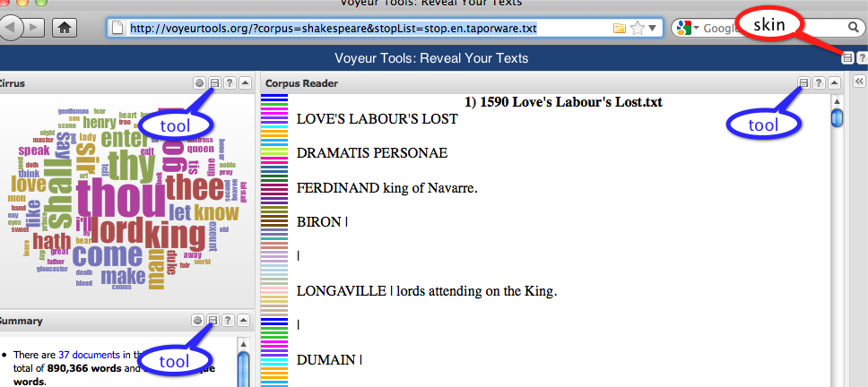Image resolution: width=868 pixels, height=387 pixels.
Task: Open the Summary panel settings gear
Action: click(197, 320)
